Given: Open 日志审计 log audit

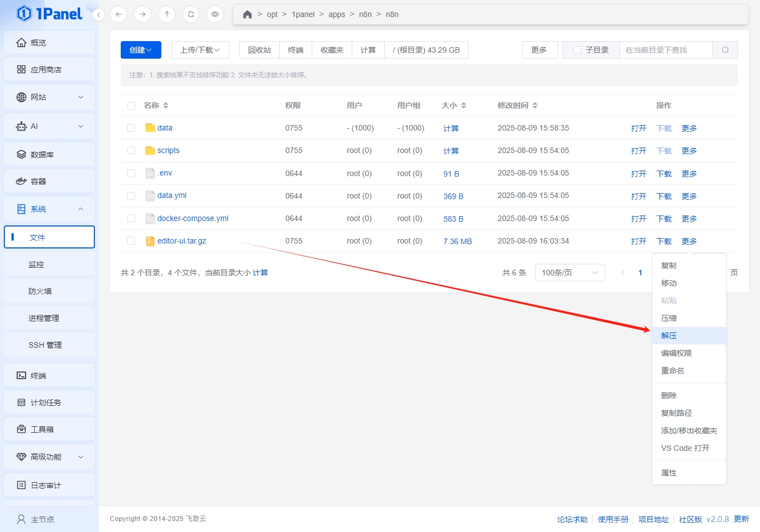Looking at the screenshot, I should (49, 485).
